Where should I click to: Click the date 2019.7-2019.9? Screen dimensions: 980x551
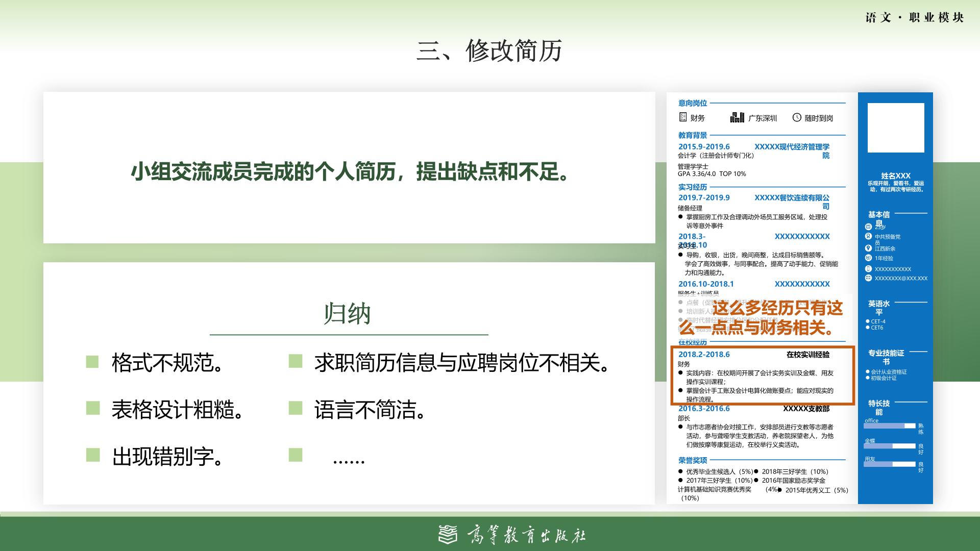(704, 197)
